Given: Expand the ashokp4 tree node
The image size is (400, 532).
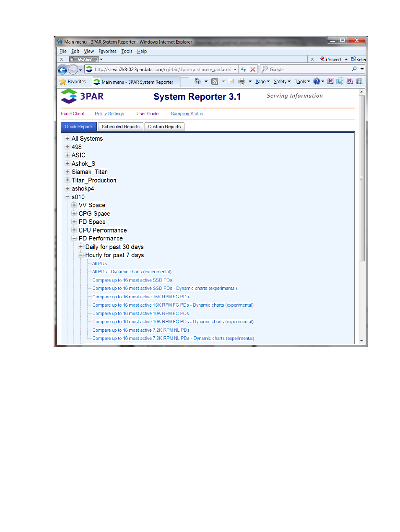Looking at the screenshot, I should pos(67,189).
